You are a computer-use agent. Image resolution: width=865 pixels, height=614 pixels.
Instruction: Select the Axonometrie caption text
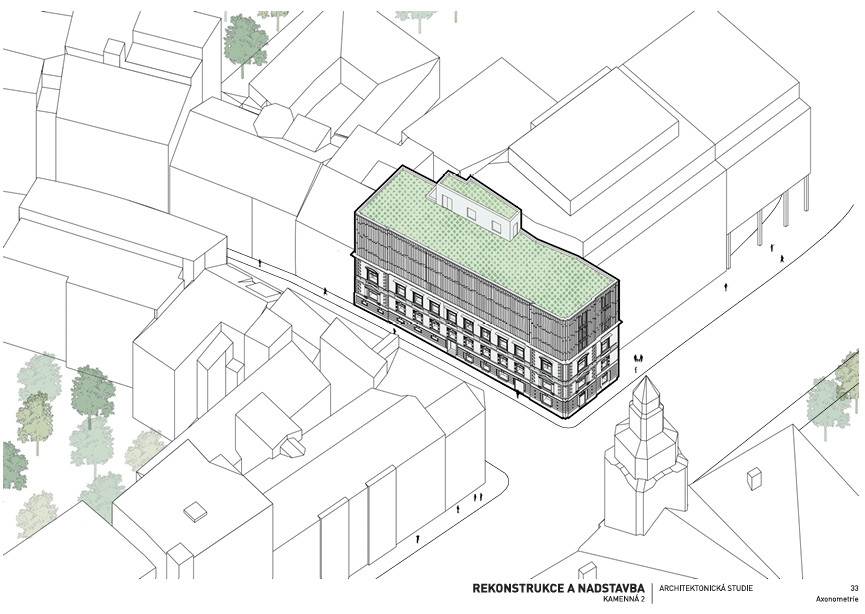coord(838,601)
